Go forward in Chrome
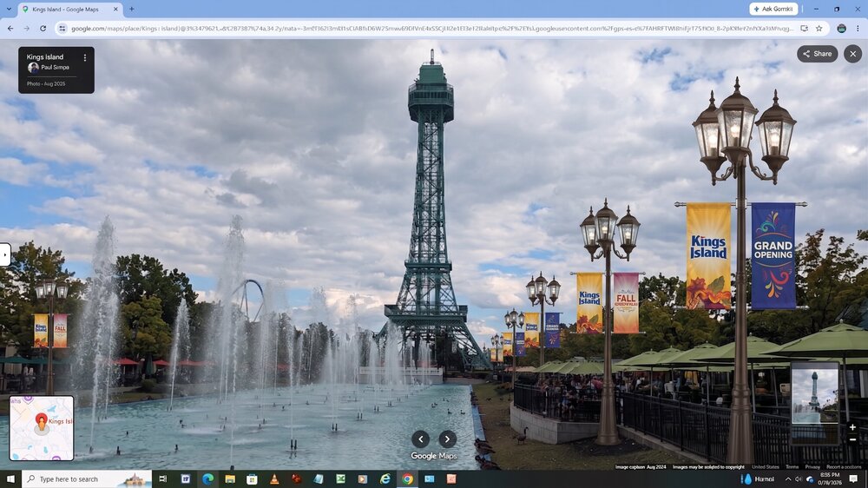 (27, 29)
